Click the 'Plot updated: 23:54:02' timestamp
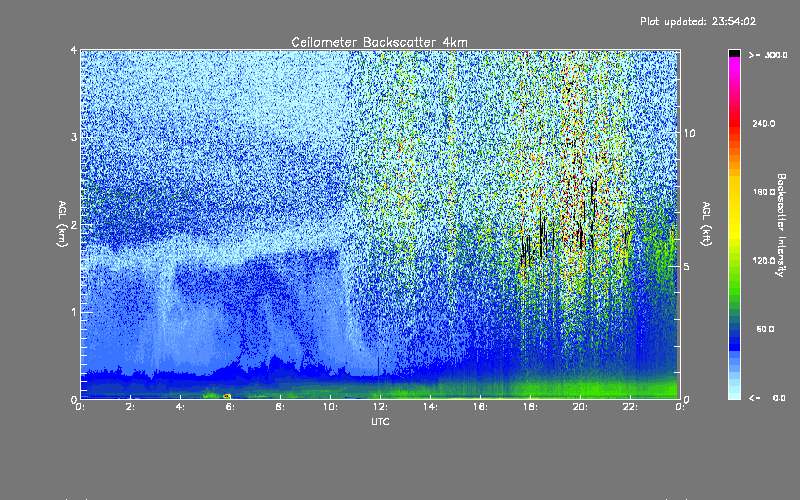Image resolution: width=800 pixels, height=500 pixels. (x=698, y=21)
